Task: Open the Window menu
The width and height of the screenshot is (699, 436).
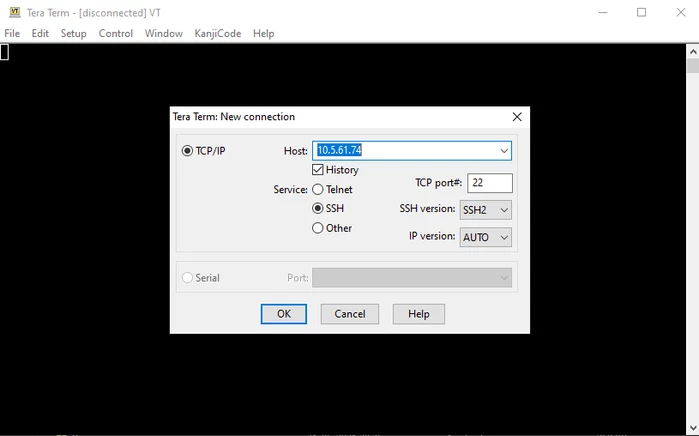Action: click(164, 33)
